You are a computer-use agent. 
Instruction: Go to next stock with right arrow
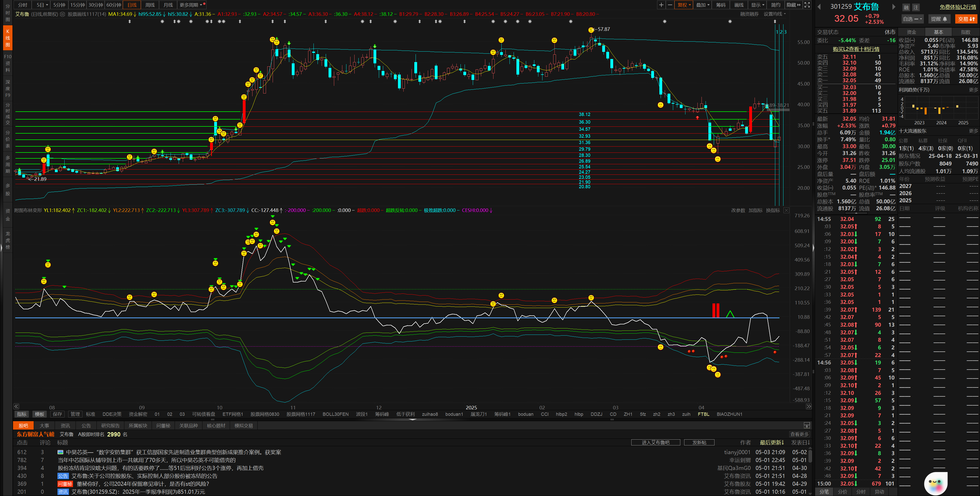click(x=894, y=7)
